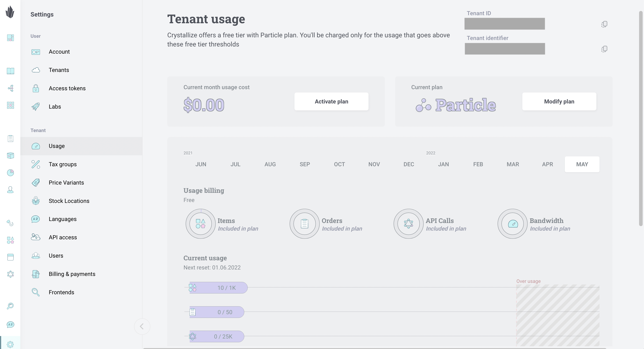Open the orders clipboard icon in left rail
This screenshot has width=644, height=349.
pyautogui.click(x=10, y=138)
